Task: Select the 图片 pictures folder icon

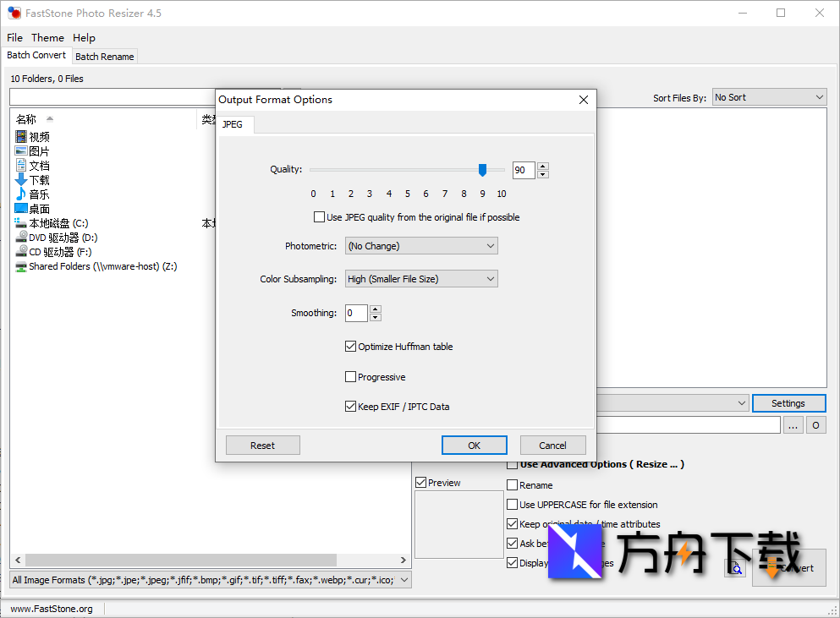Action: 21,151
